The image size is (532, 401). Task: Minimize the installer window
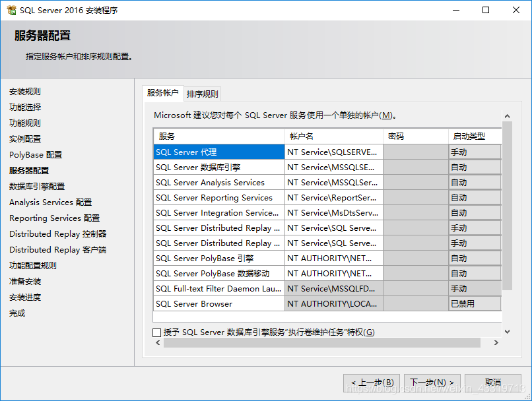tap(456, 10)
